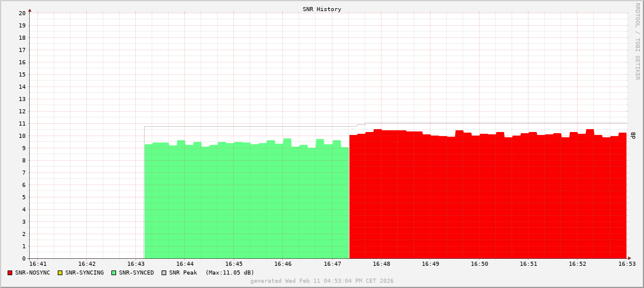The width and height of the screenshot is (644, 288).
Task: Click the arrow at the x-axis end
Action: coord(629,258)
